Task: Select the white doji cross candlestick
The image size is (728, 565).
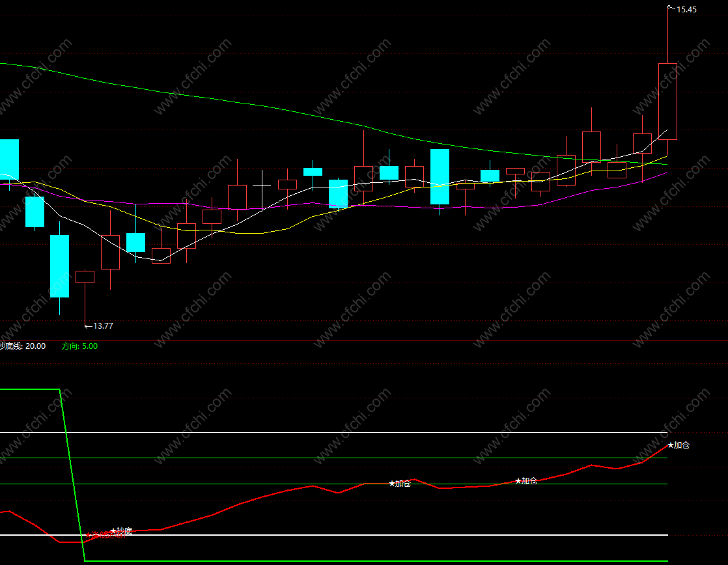Action: [262, 186]
